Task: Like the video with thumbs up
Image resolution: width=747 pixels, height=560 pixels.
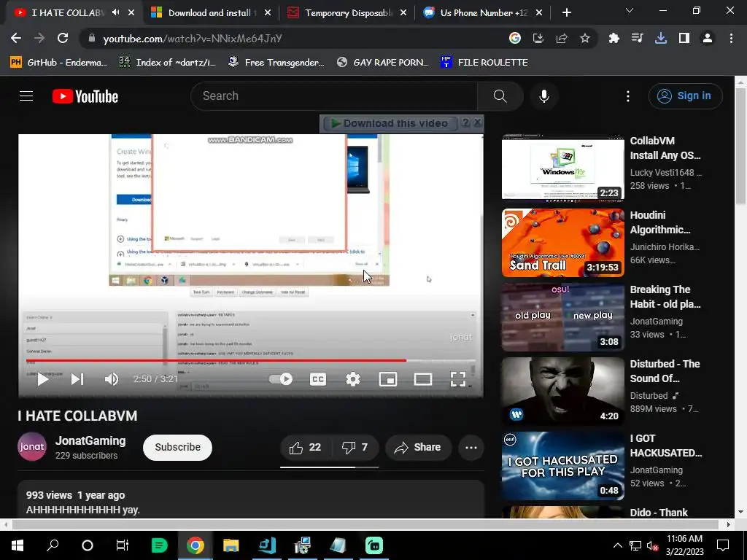Action: coord(305,447)
